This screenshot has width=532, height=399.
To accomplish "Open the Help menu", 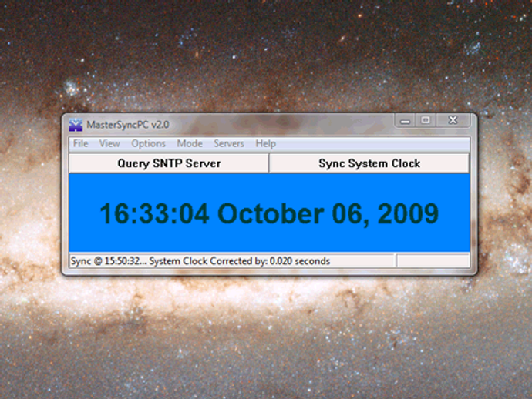I will 266,143.
